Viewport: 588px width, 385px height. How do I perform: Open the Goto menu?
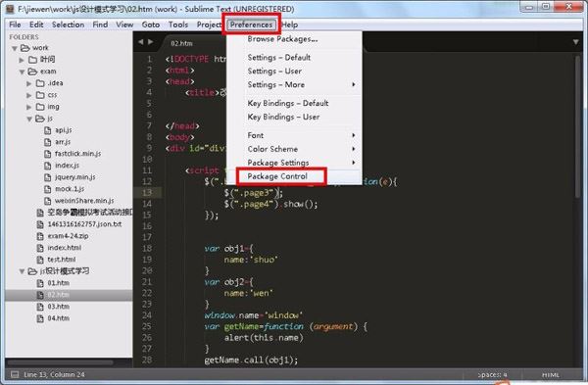click(x=151, y=24)
